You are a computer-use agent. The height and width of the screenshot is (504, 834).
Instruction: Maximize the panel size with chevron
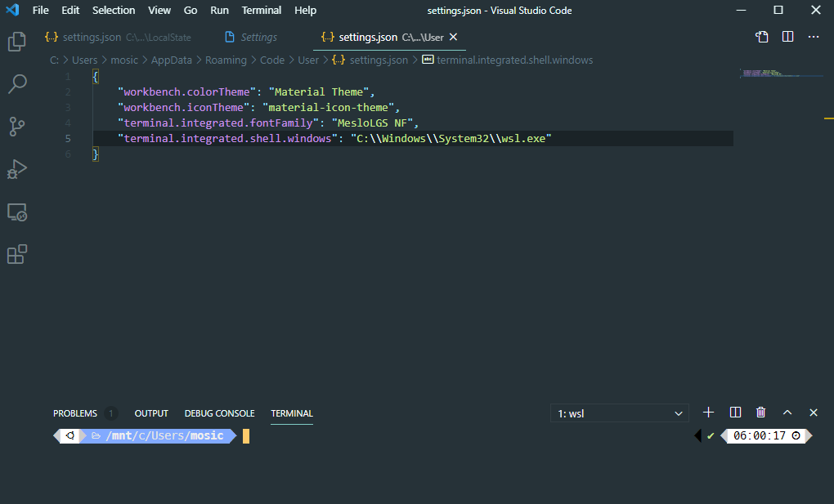click(787, 413)
